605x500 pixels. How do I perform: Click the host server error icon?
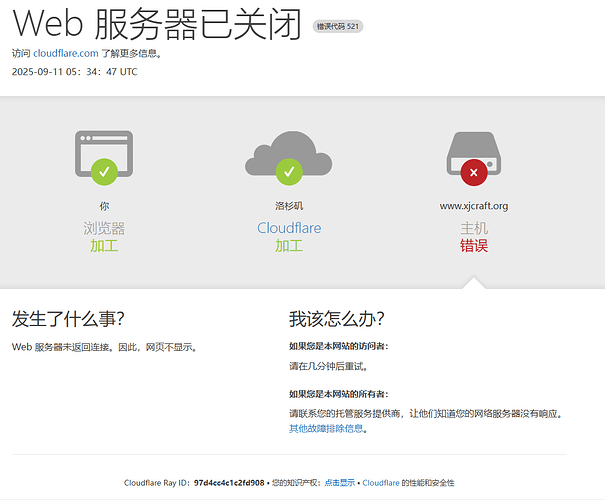click(x=474, y=159)
